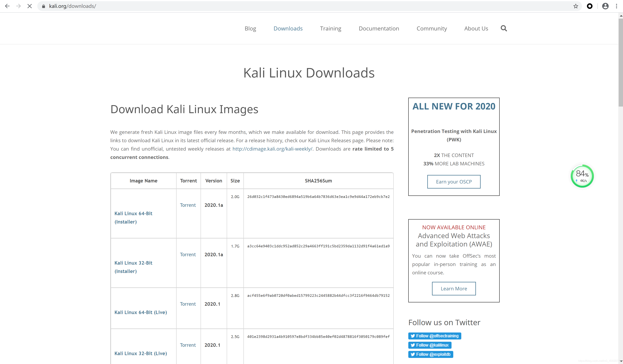Click Earn your OSCP button
Image resolution: width=623 pixels, height=364 pixels.
coord(454,182)
